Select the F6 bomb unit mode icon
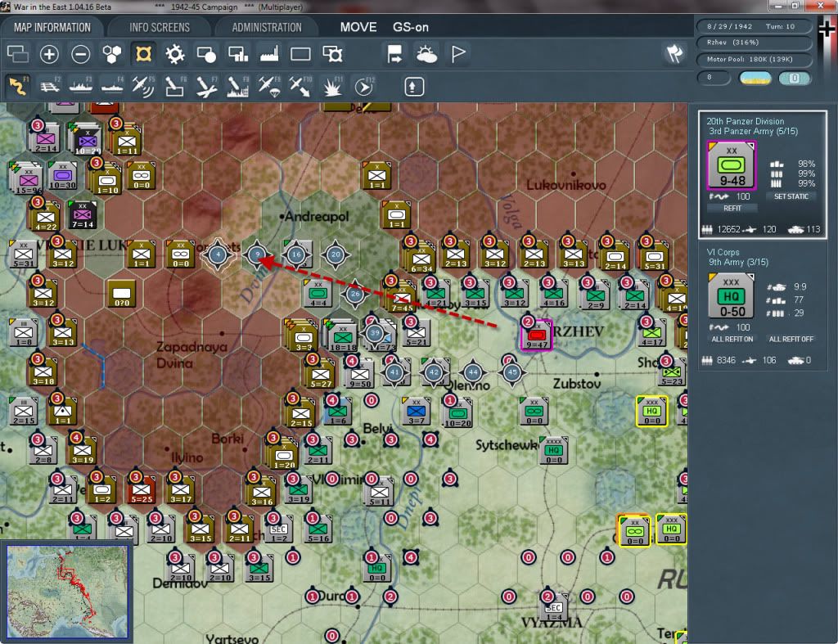Screen dimensions: 838x644 click(x=175, y=86)
